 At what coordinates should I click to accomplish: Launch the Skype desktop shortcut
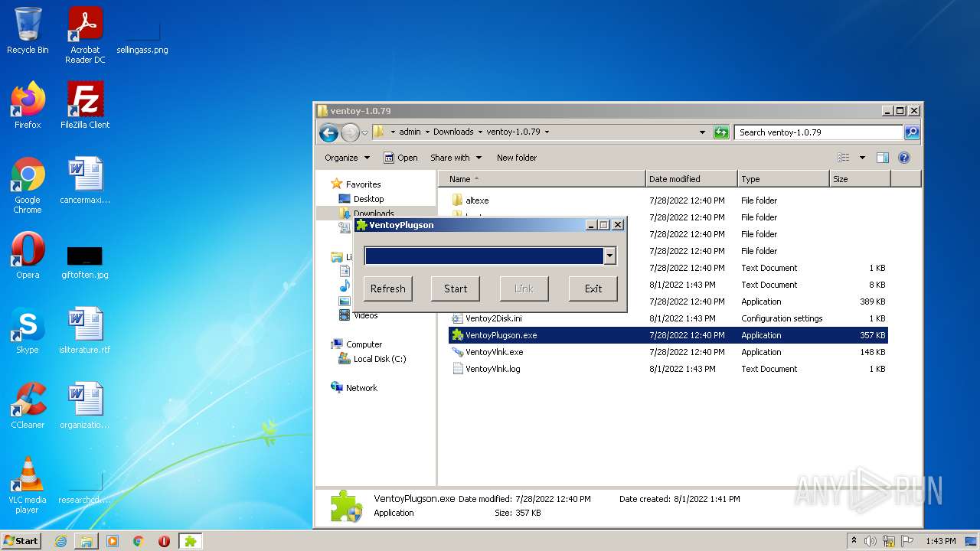[28, 331]
